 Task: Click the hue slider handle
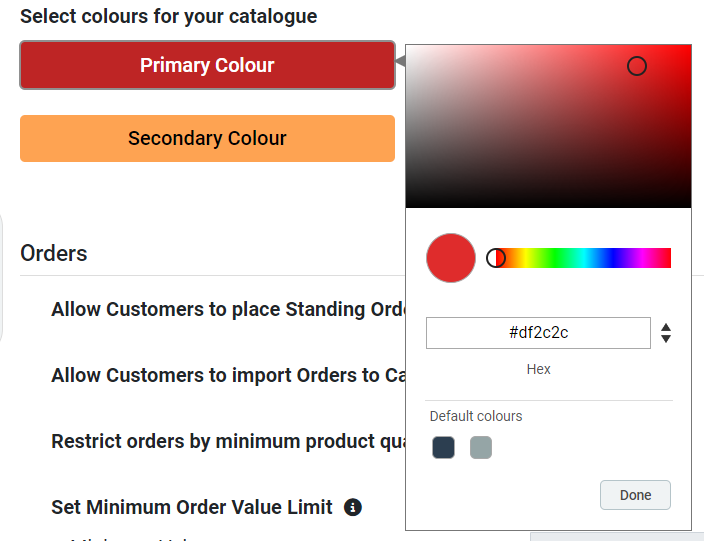click(496, 258)
